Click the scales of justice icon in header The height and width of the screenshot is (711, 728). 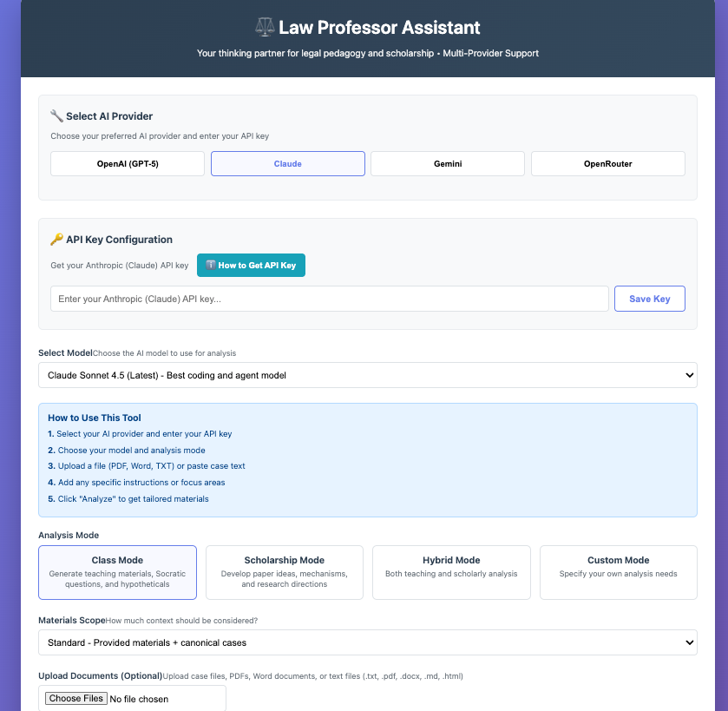coord(265,28)
